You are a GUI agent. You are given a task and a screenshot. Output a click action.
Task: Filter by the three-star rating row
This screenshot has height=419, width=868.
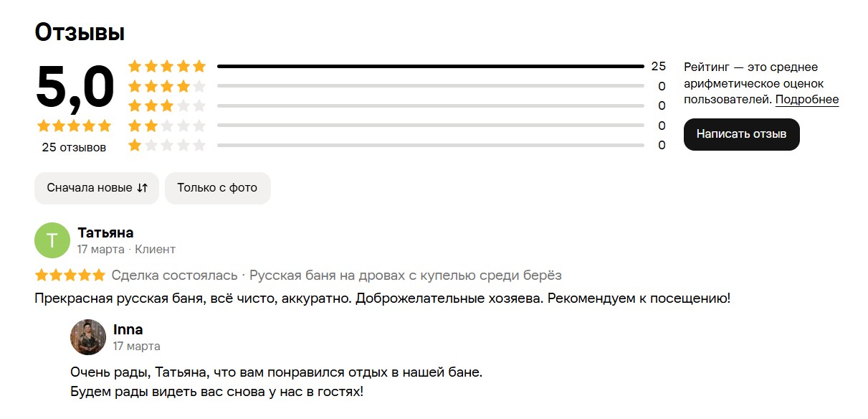pos(397,105)
